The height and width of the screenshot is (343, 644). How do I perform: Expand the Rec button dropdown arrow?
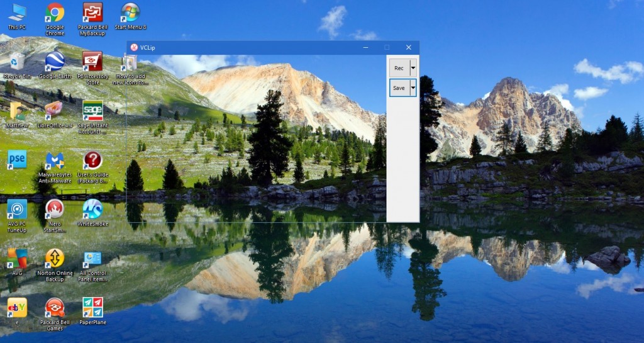tap(413, 68)
